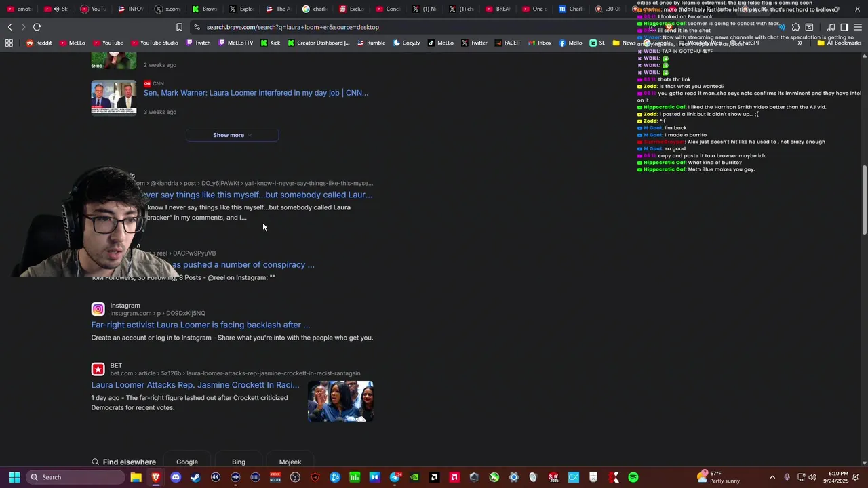The height and width of the screenshot is (488, 868).
Task: Open the Twitter bookmark
Action: click(474, 43)
